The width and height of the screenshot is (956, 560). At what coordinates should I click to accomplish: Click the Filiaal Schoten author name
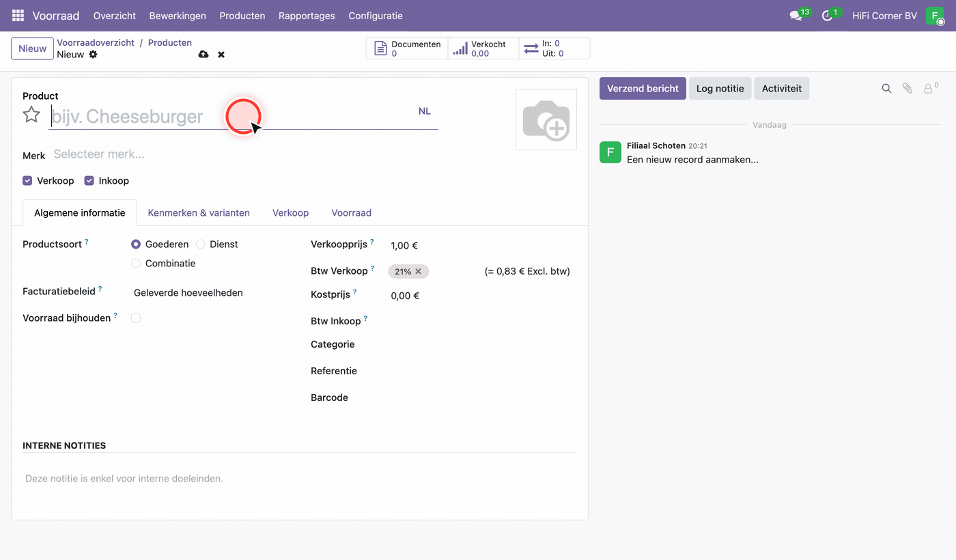tap(656, 145)
